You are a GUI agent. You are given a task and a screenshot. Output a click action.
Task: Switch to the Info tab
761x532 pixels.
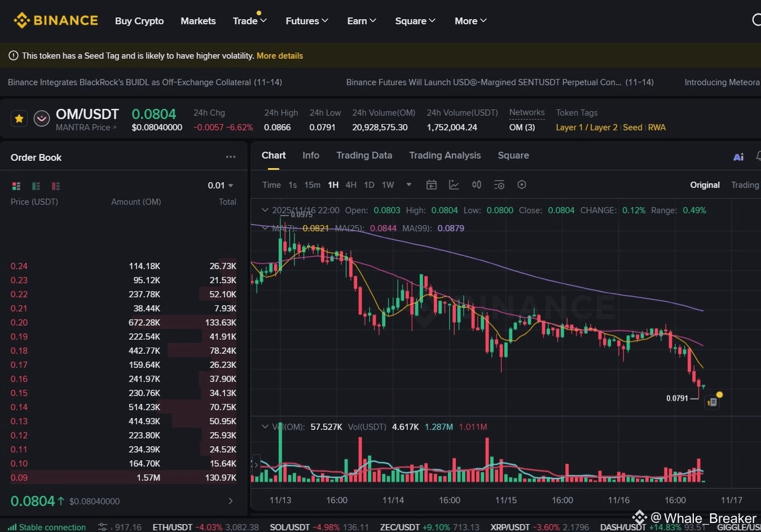point(311,155)
